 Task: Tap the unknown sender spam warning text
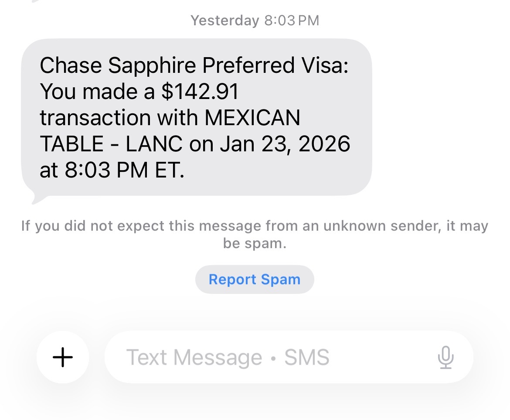tap(255, 226)
